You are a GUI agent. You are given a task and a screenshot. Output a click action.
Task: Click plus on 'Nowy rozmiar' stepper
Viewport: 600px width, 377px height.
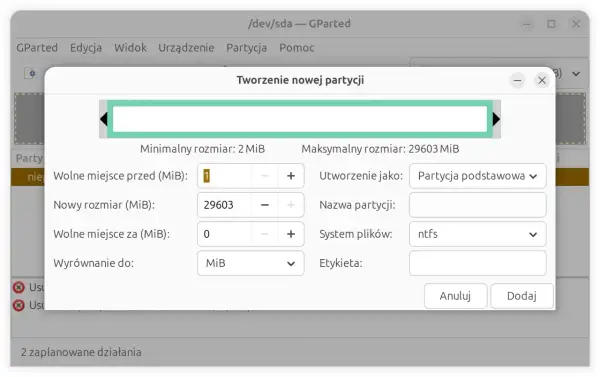point(291,205)
